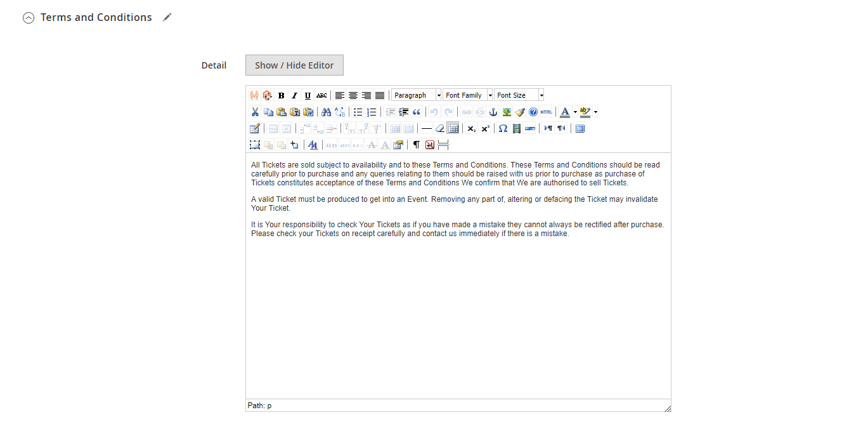Apply italic formatting
This screenshot has width=868, height=431.
pyautogui.click(x=294, y=95)
